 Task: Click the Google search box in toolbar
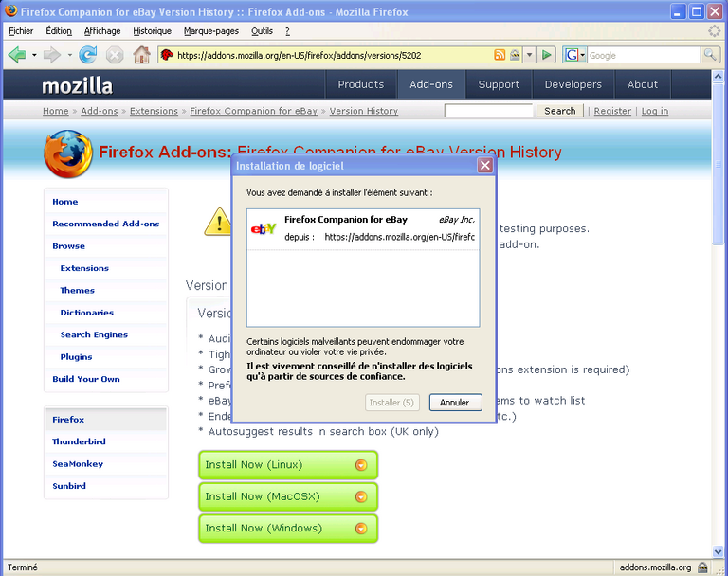pyautogui.click(x=644, y=55)
